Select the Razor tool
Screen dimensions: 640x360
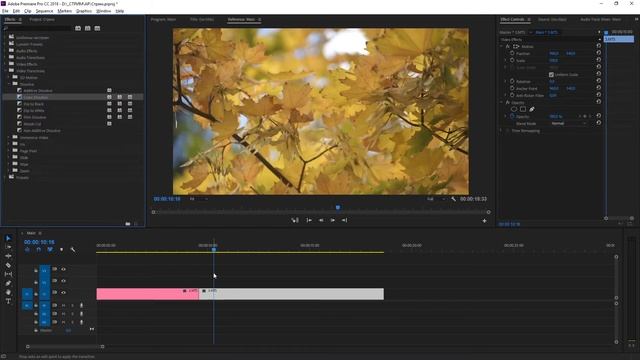[x=8, y=265]
